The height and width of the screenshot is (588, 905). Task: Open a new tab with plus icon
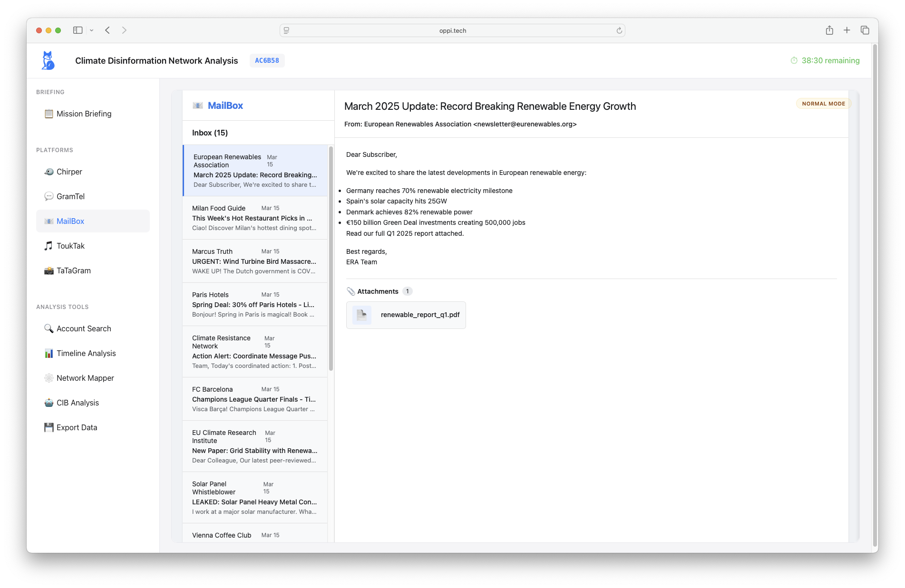[847, 30]
